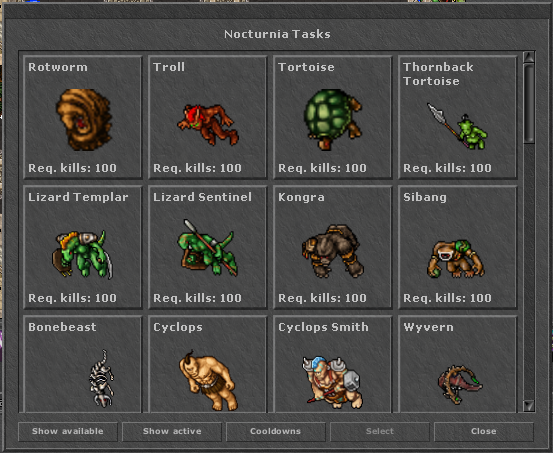The width and height of the screenshot is (553, 453).
Task: Click the greyed-out Select button
Action: click(x=379, y=431)
